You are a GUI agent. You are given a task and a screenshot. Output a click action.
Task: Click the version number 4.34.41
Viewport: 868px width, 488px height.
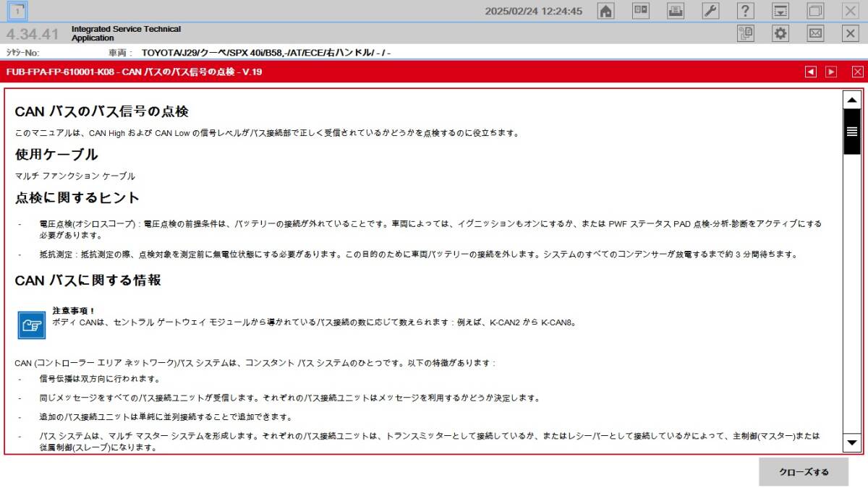(33, 34)
